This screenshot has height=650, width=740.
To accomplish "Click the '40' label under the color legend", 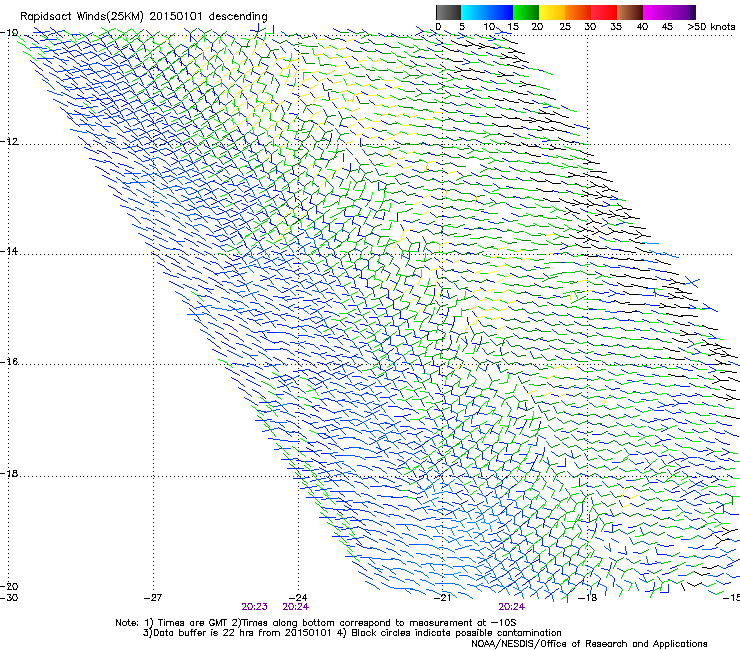I will coord(642,26).
